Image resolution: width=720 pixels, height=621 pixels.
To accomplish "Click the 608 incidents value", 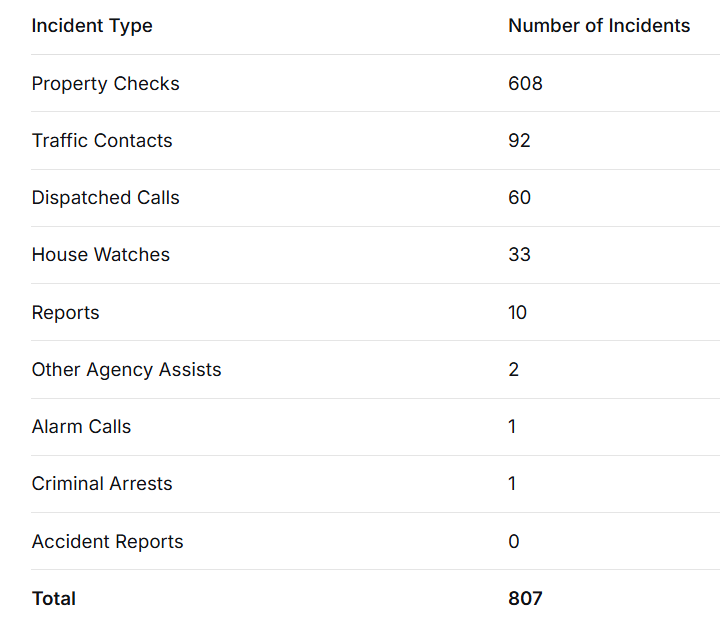I will pos(525,84).
